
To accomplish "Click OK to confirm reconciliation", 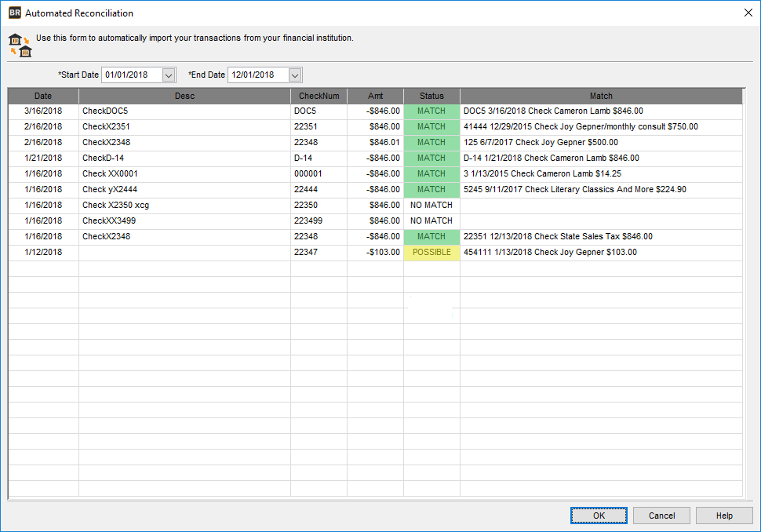I will click(x=599, y=516).
